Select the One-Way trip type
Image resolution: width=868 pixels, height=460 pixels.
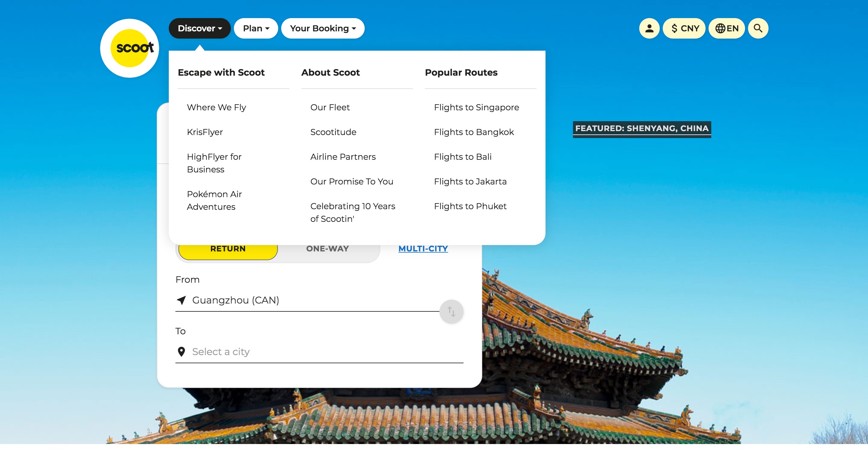328,249
